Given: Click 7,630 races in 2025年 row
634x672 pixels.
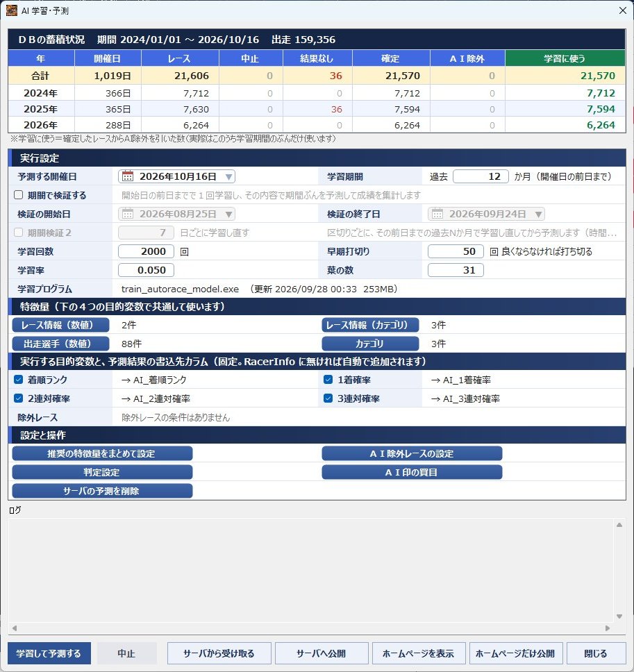Looking at the screenshot, I should pyautogui.click(x=196, y=109).
